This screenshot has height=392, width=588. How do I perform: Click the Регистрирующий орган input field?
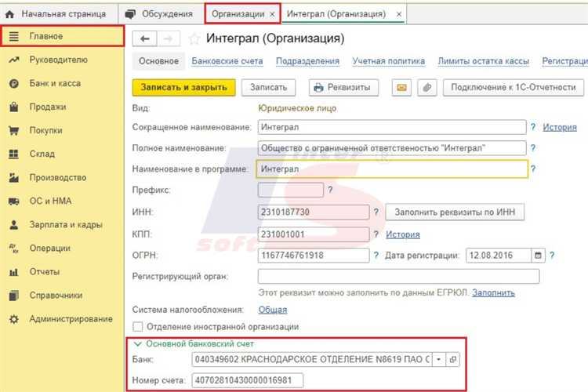[x=398, y=277]
